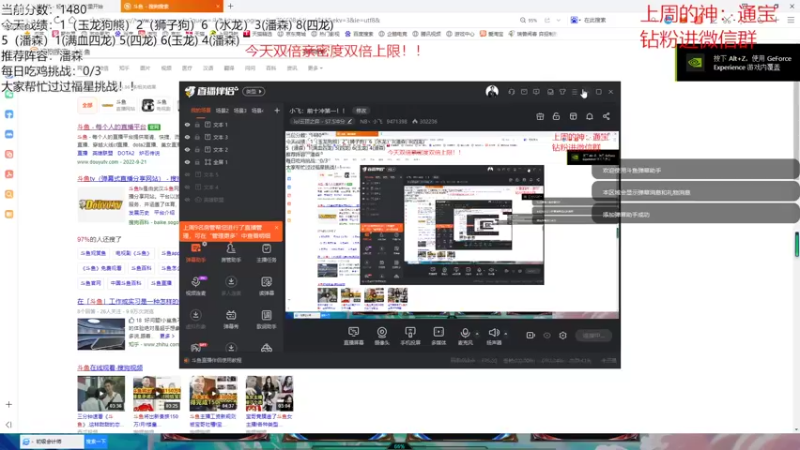Image resolution: width=800 pixels, height=450 pixels.
Task: Dismiss the orange notification banner
Action: click(277, 228)
